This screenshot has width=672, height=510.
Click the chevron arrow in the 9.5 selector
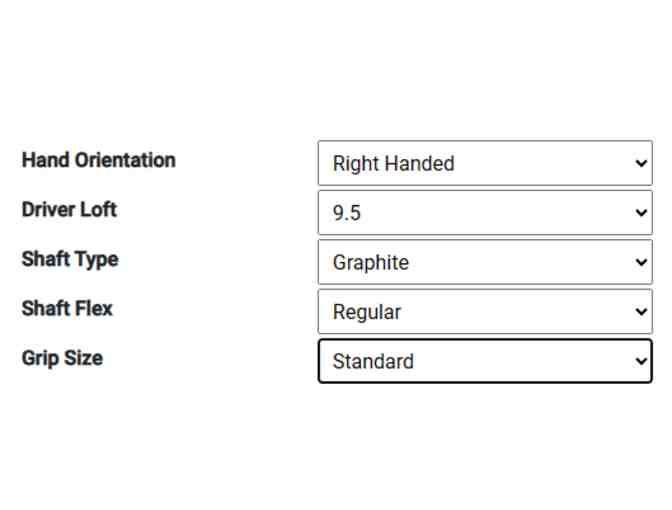point(641,213)
